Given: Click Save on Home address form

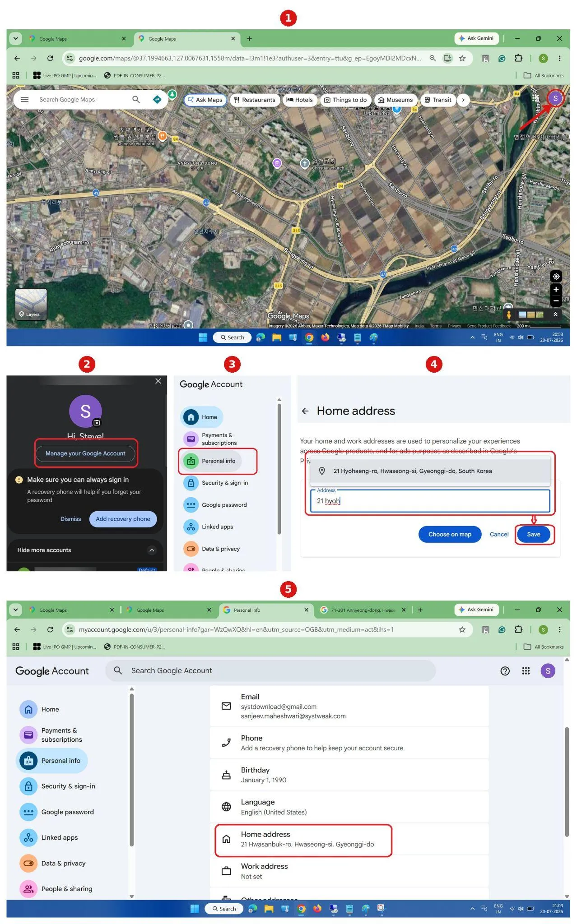Looking at the screenshot, I should coord(534,534).
